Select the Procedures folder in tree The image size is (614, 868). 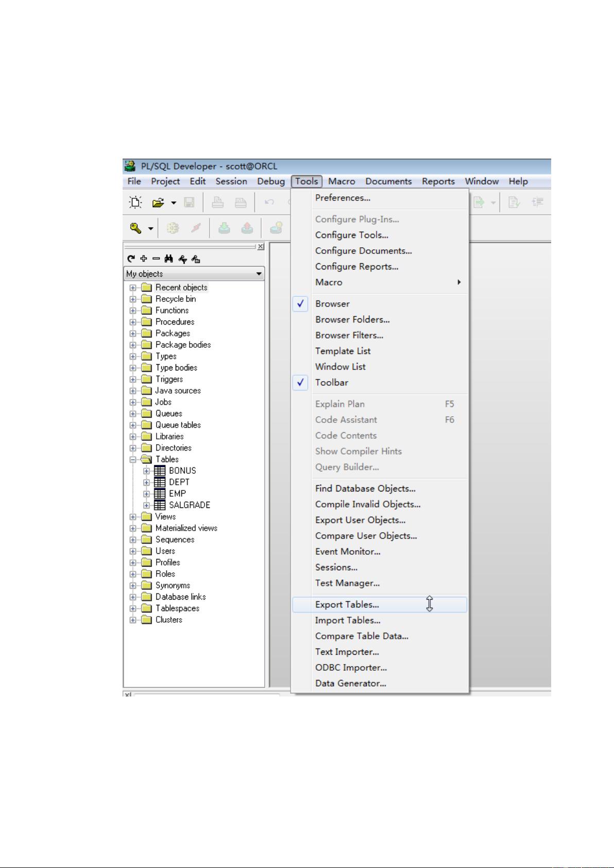175,322
